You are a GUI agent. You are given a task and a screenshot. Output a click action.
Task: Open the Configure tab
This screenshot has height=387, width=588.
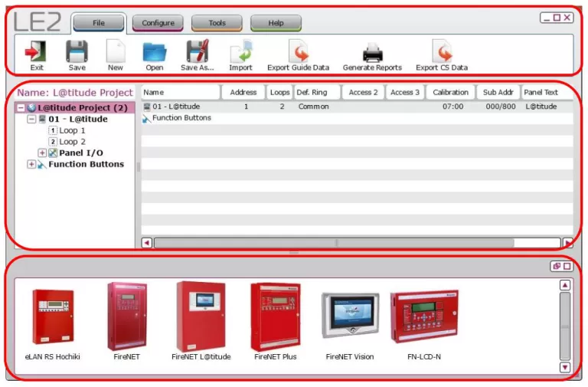pos(158,23)
